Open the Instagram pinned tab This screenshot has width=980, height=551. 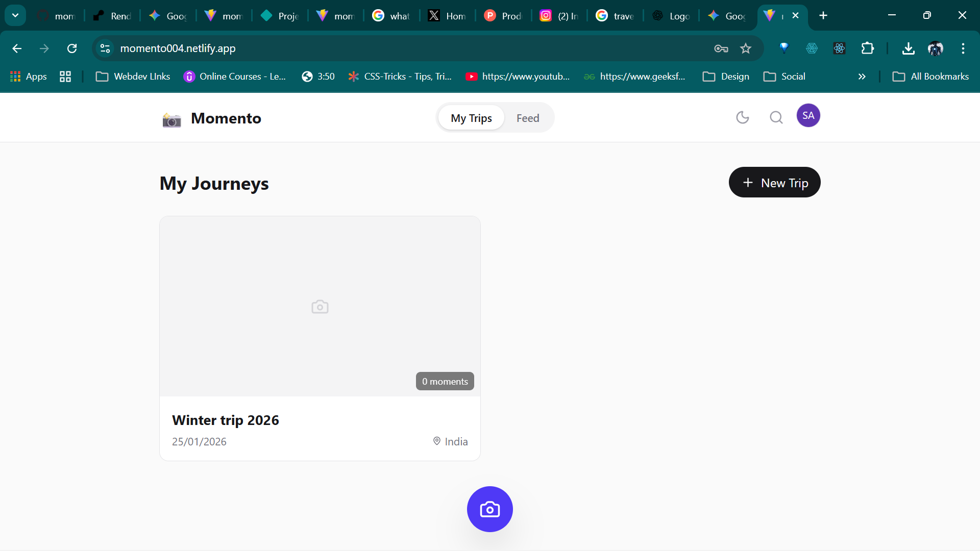(558, 15)
